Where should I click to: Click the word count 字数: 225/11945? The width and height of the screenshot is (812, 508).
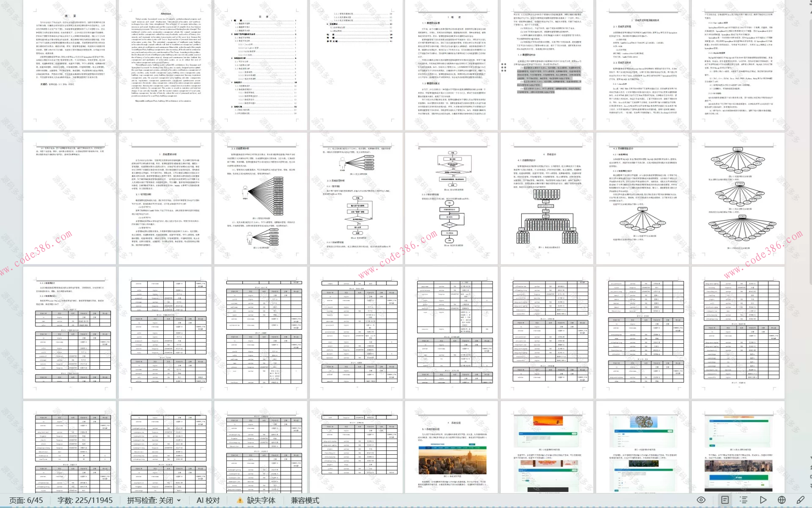click(85, 500)
